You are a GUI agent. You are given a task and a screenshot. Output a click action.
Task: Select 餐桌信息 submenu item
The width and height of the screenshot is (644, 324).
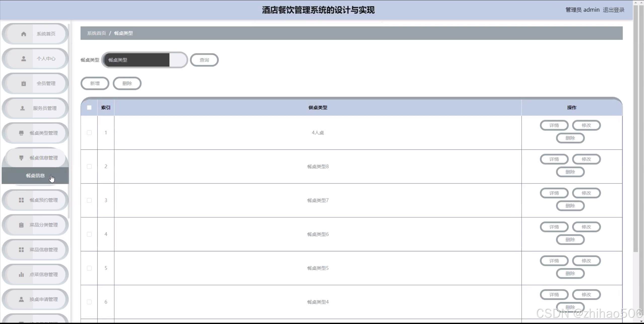click(x=35, y=176)
